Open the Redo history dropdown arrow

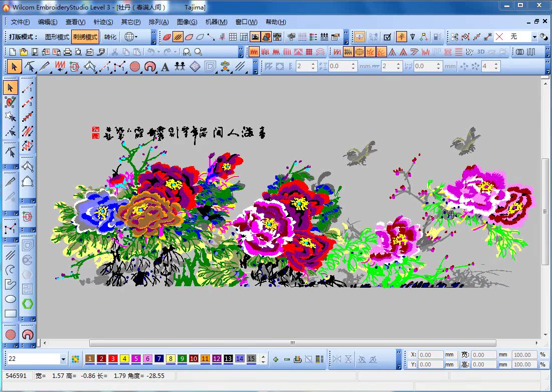coord(175,52)
